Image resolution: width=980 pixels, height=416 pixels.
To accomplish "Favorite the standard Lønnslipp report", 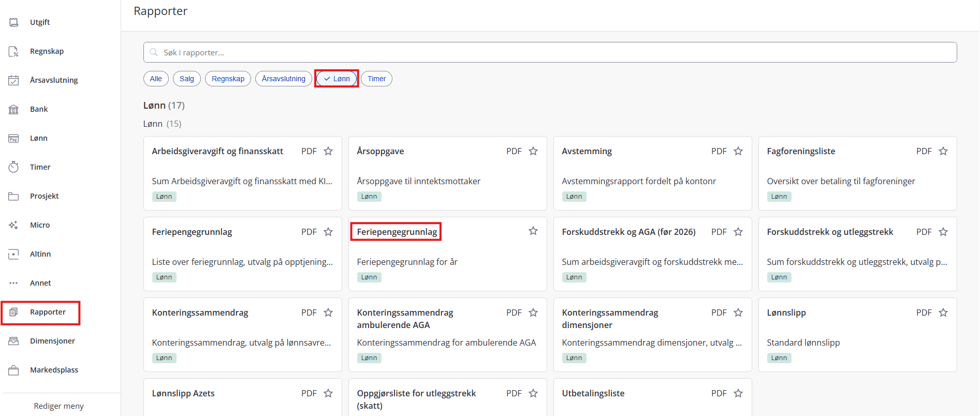I will tap(943, 313).
